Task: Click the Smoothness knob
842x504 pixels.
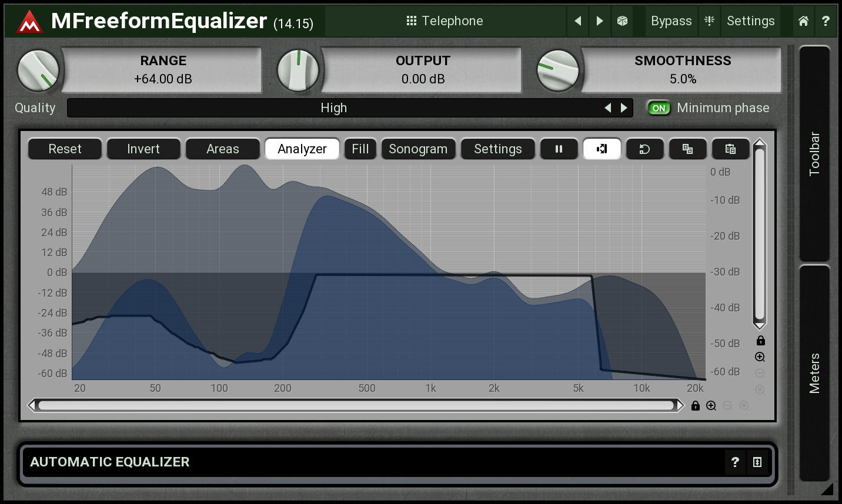Action: pyautogui.click(x=557, y=70)
